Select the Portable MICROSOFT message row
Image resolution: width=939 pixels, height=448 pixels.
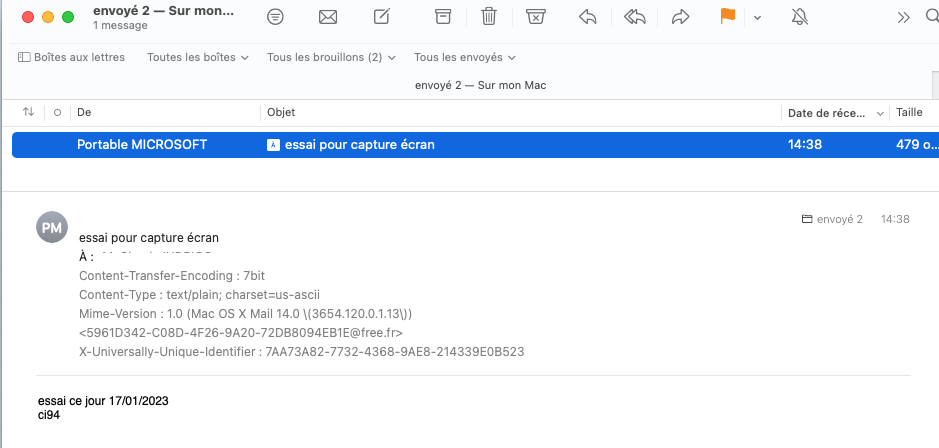[x=400, y=144]
